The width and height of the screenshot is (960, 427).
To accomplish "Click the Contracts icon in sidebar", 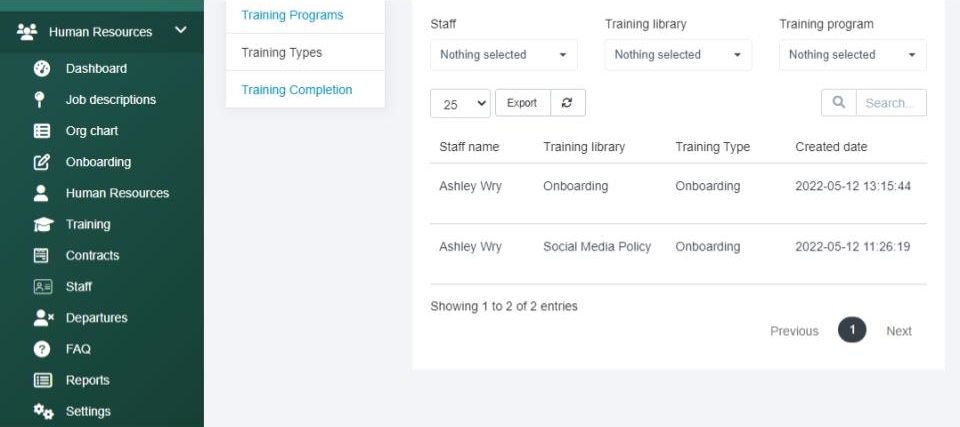I will click(42, 256).
